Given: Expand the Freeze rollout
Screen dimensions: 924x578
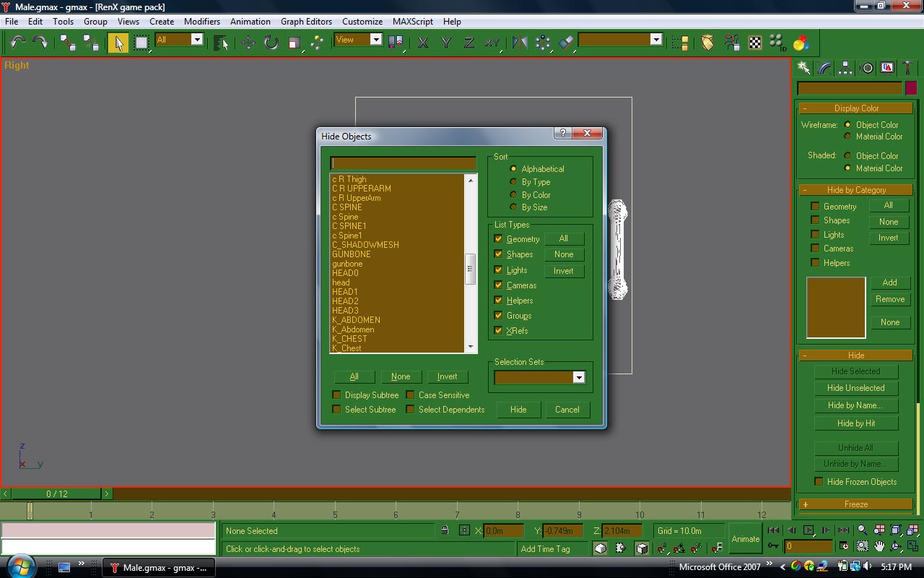Looking at the screenshot, I should [x=855, y=504].
